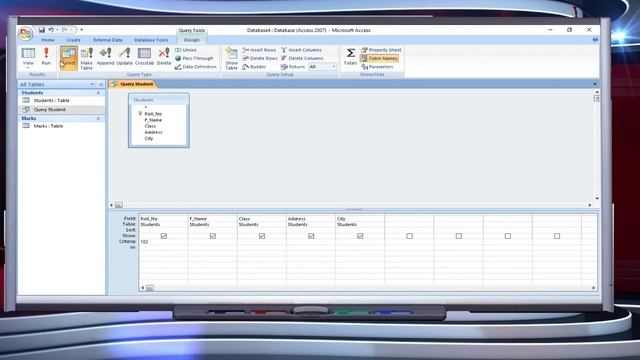Select F_Name field in Students table box
Viewport: 640px width, 360px height.
pos(153,120)
